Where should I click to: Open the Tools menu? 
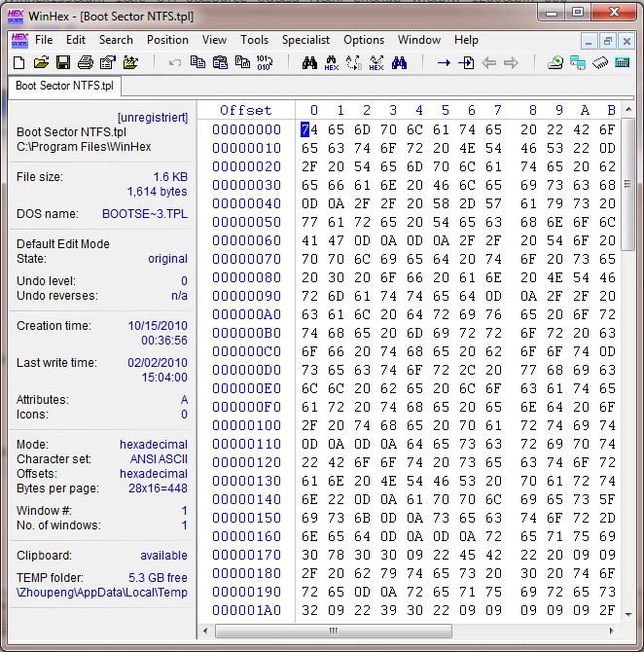(255, 40)
